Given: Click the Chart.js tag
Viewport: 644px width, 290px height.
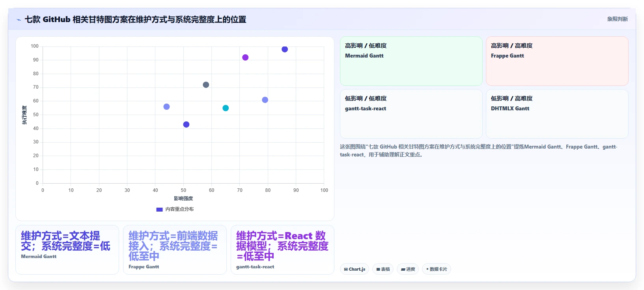Looking at the screenshot, I should (355, 269).
